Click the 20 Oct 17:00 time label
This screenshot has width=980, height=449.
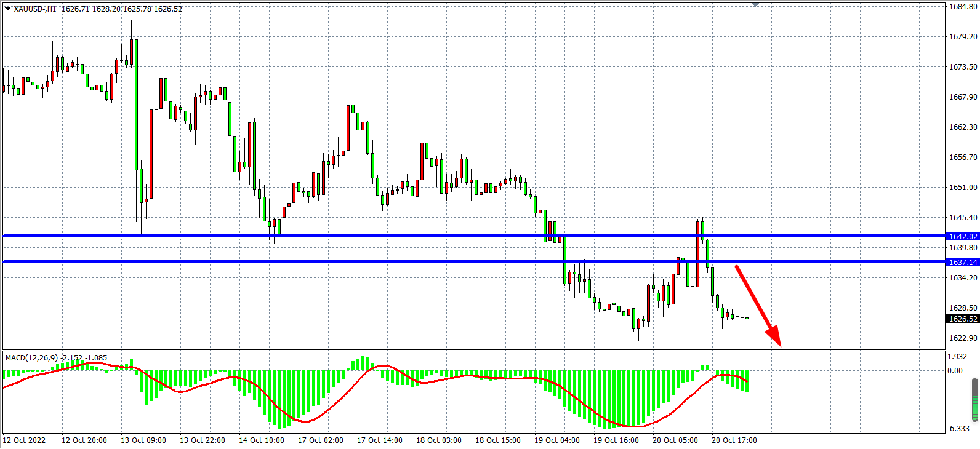734,440
